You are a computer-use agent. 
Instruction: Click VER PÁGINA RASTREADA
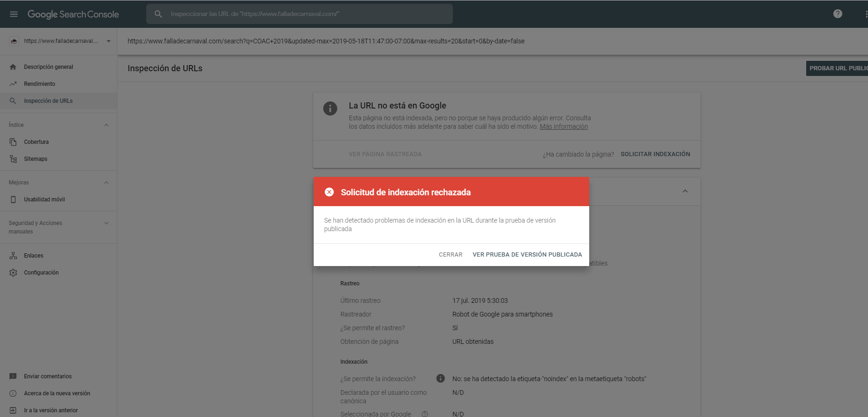[x=385, y=154]
